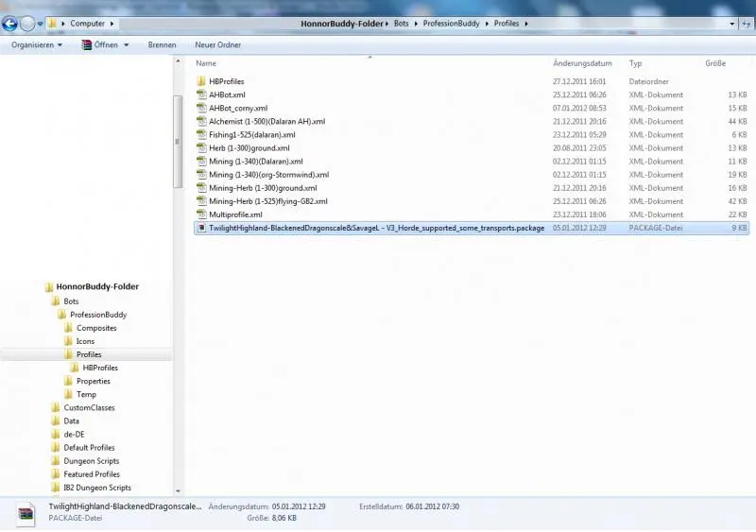Click the navigation pane scroll down arrow
756x532 pixels.
click(178, 490)
